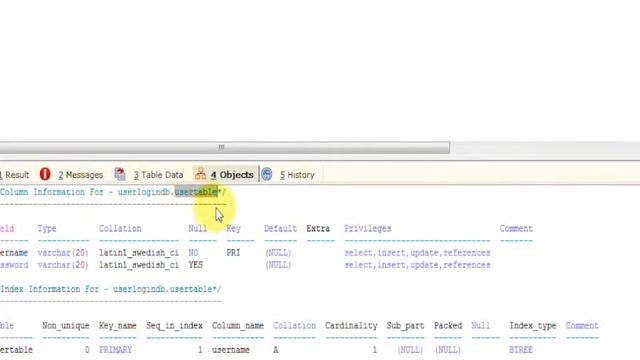Click 'userlogindb' in the Column Information heading

point(144,192)
